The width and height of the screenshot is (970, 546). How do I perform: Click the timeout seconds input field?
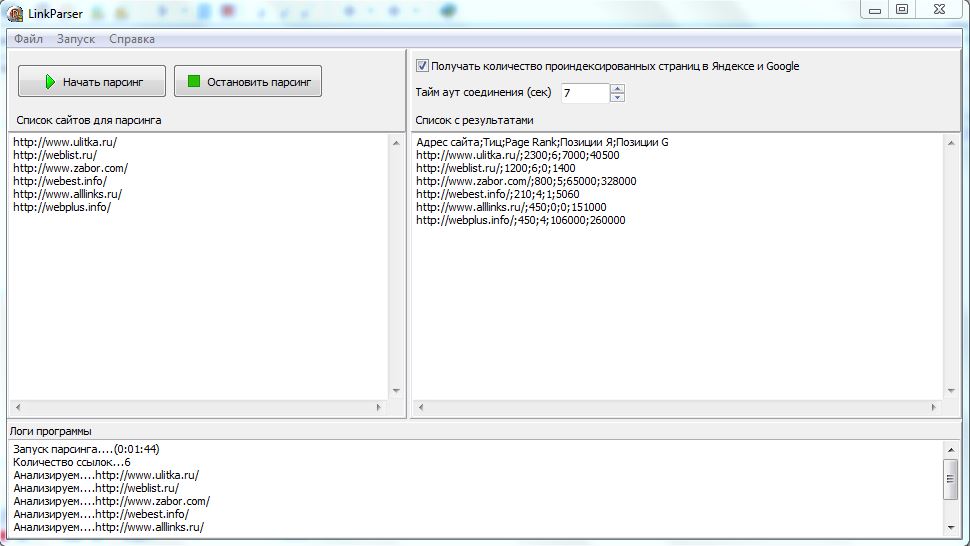click(585, 93)
